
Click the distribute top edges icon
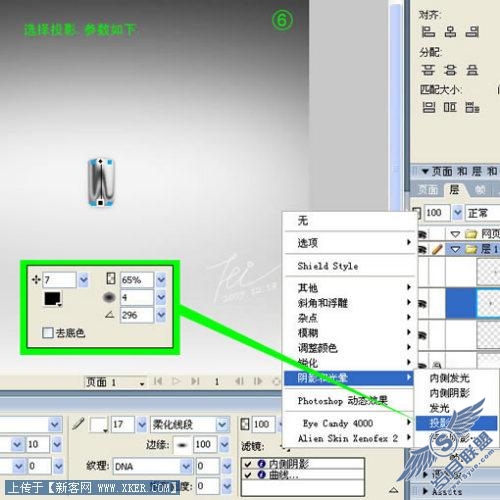click(x=428, y=70)
